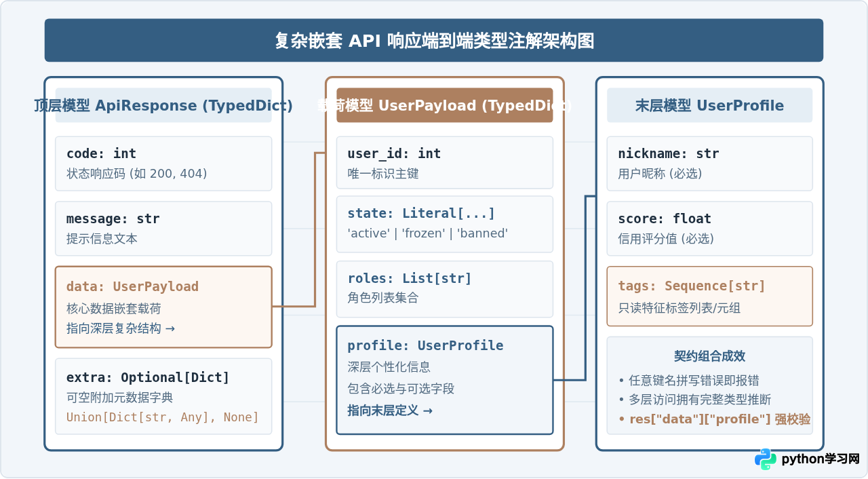This screenshot has height=479, width=868.
Task: Click '指向深层复杂结构 →' text
Action: [121, 328]
